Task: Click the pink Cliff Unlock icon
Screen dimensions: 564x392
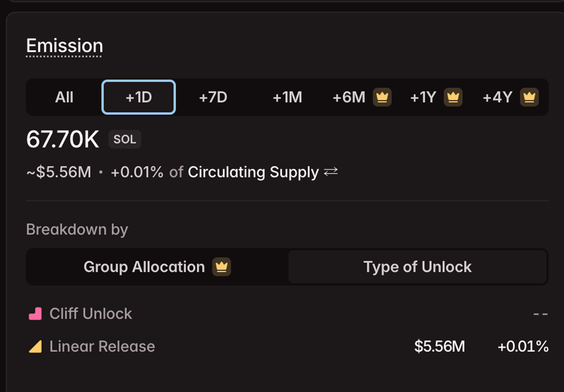Action: pyautogui.click(x=35, y=313)
